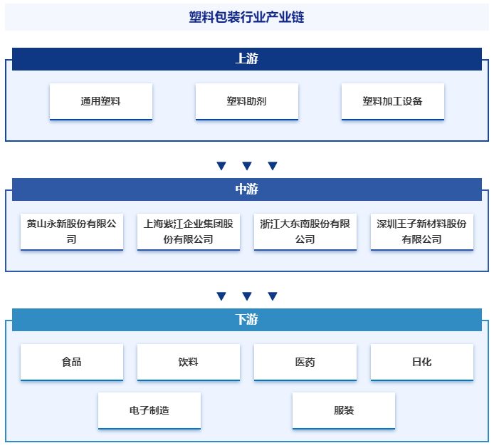Click the middle arrow between 中游 and 下游

pos(247,296)
